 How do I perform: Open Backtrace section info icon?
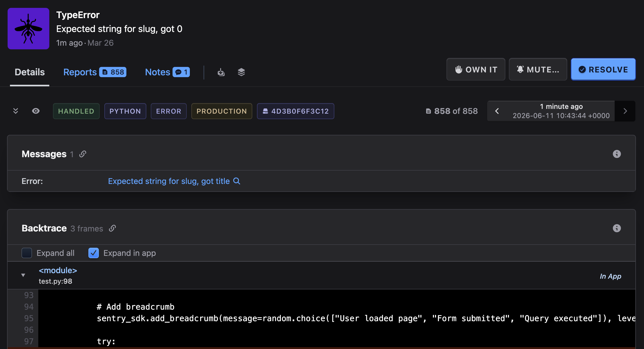(617, 228)
